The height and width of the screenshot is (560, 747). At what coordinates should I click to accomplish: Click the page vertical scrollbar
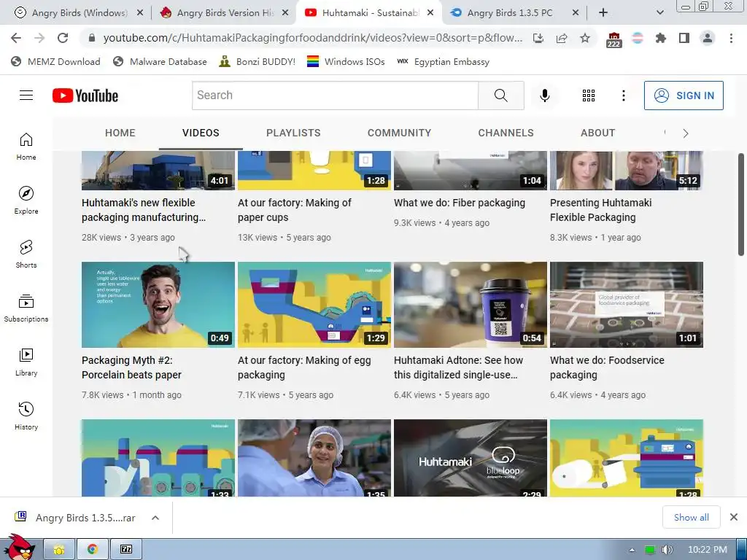[x=741, y=205]
